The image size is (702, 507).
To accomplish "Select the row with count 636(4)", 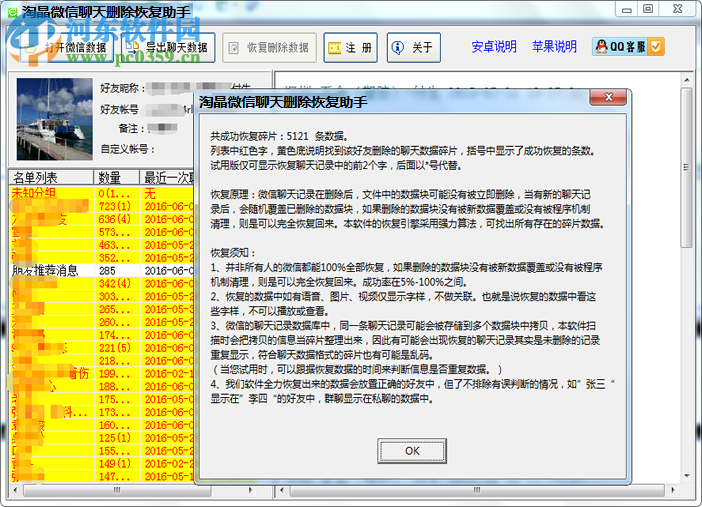I will (x=102, y=219).
